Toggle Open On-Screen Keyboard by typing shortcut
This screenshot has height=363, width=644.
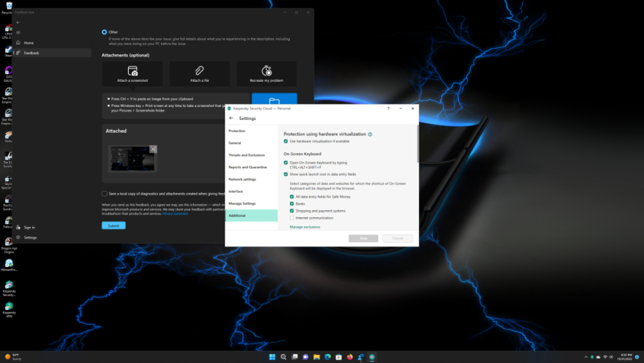(x=286, y=162)
